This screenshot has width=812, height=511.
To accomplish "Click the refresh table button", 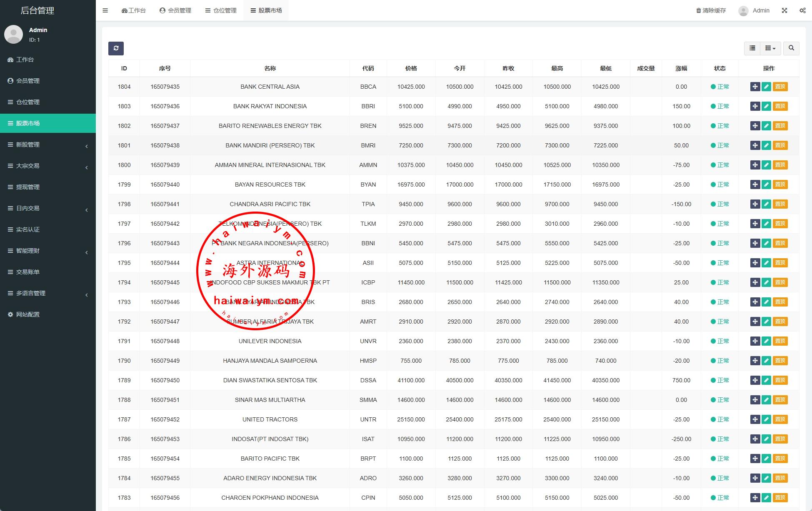I will click(x=116, y=48).
